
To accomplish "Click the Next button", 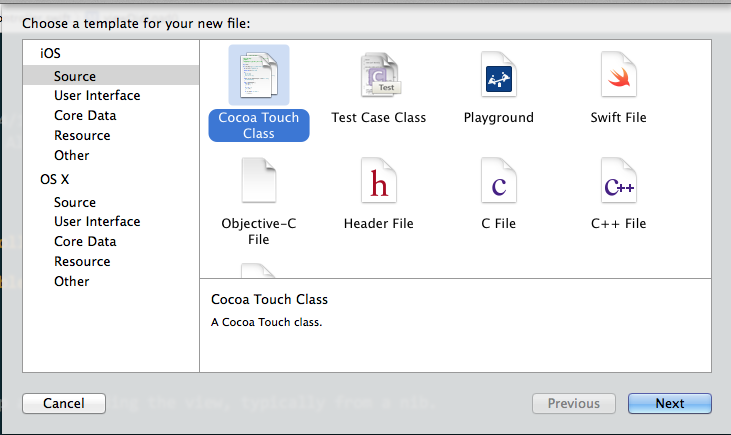I will coord(669,404).
